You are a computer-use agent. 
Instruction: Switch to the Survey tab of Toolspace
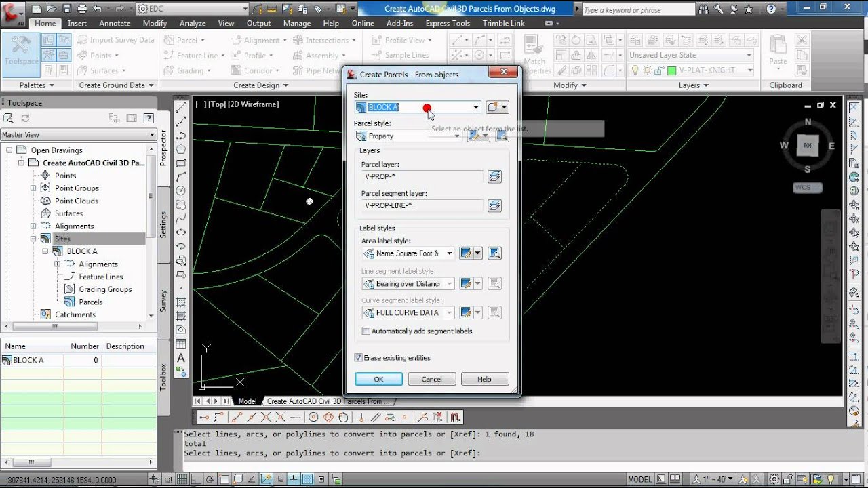163,301
